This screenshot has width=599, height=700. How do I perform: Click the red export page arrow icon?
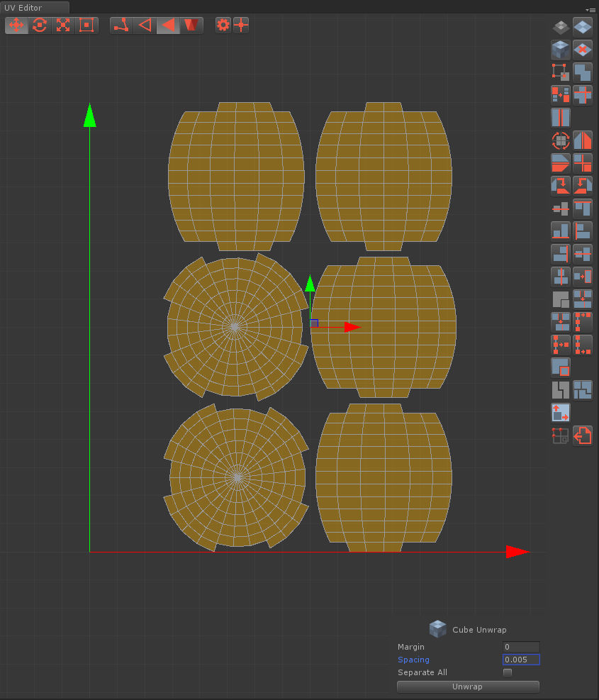click(x=583, y=435)
